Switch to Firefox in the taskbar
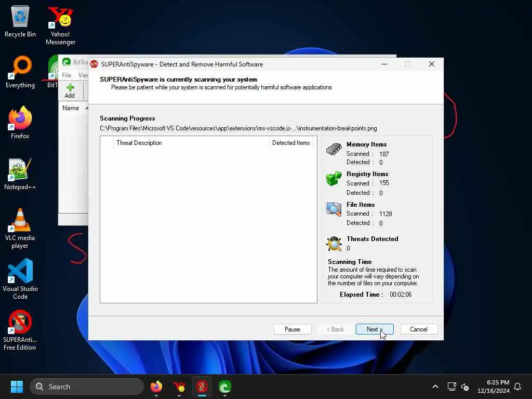 (x=156, y=387)
